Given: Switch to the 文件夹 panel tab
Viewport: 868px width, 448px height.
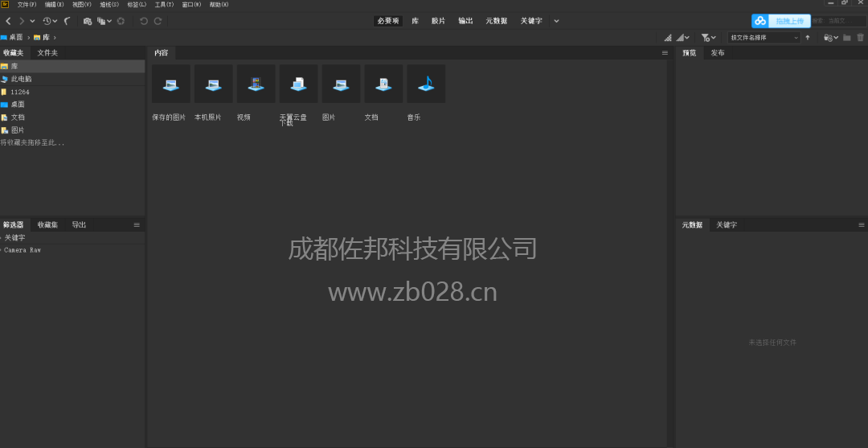Looking at the screenshot, I should (x=47, y=53).
